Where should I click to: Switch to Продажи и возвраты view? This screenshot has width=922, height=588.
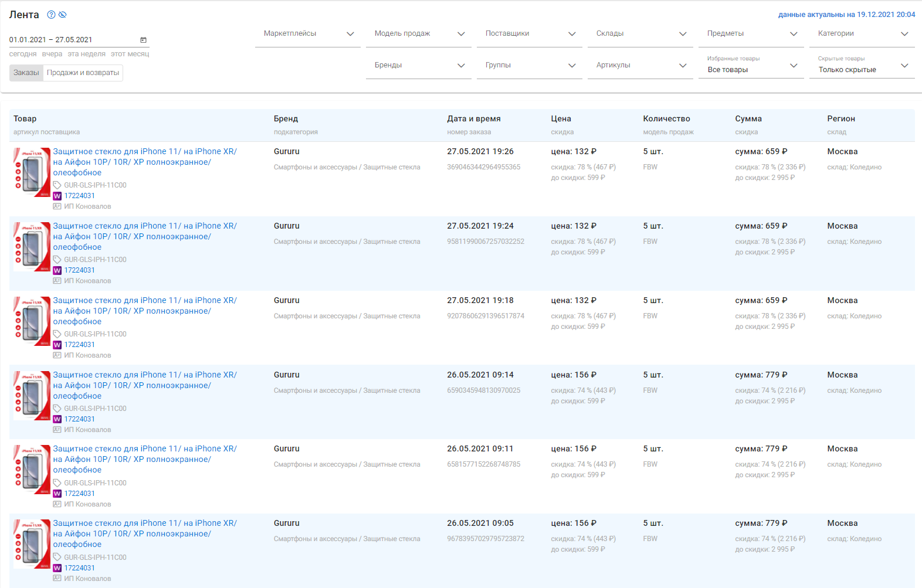pos(83,73)
